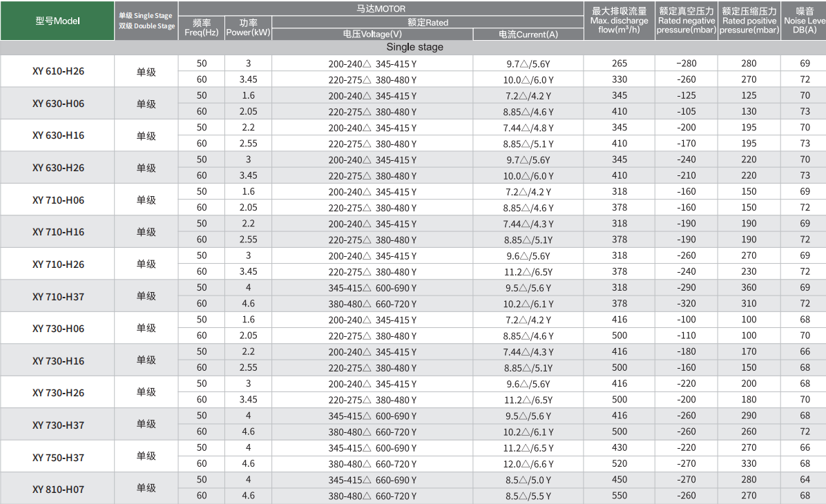This screenshot has height=504, width=826.
Task: Click the 马达MOTOR header cell
Action: tap(381, 8)
